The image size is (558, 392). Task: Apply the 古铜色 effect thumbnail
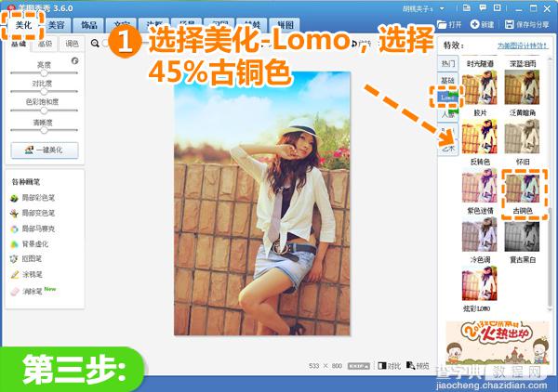tap(522, 188)
